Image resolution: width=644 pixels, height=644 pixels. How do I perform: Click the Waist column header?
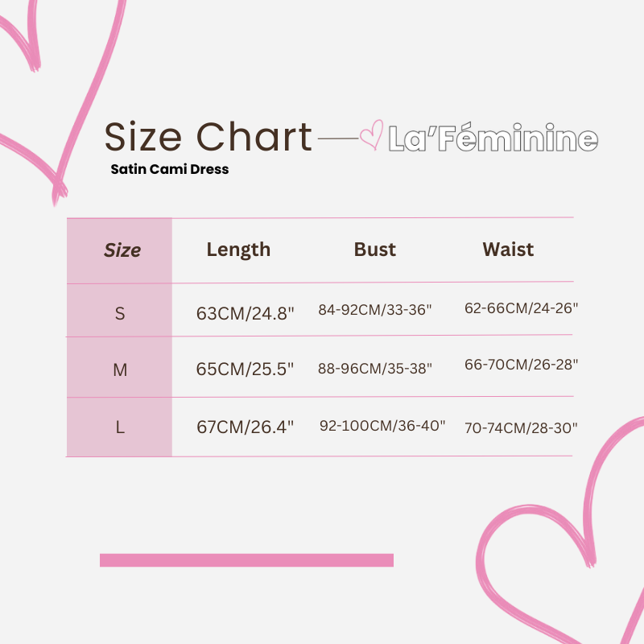508,250
